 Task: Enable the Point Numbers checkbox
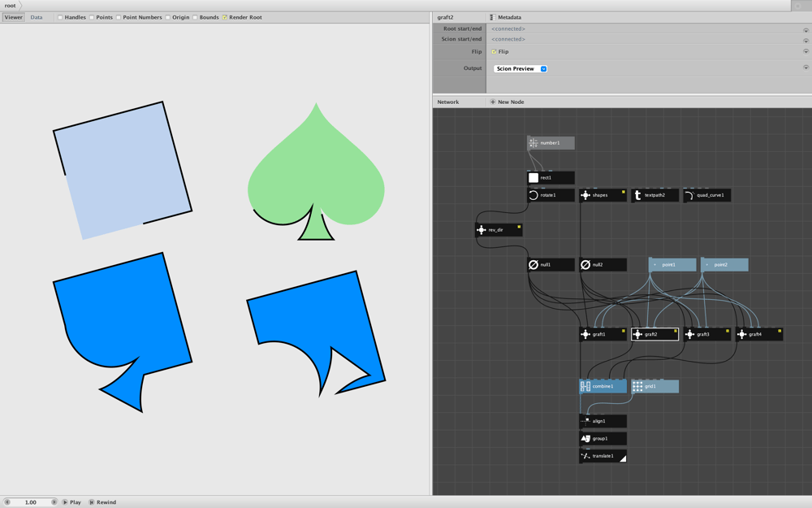coord(119,18)
